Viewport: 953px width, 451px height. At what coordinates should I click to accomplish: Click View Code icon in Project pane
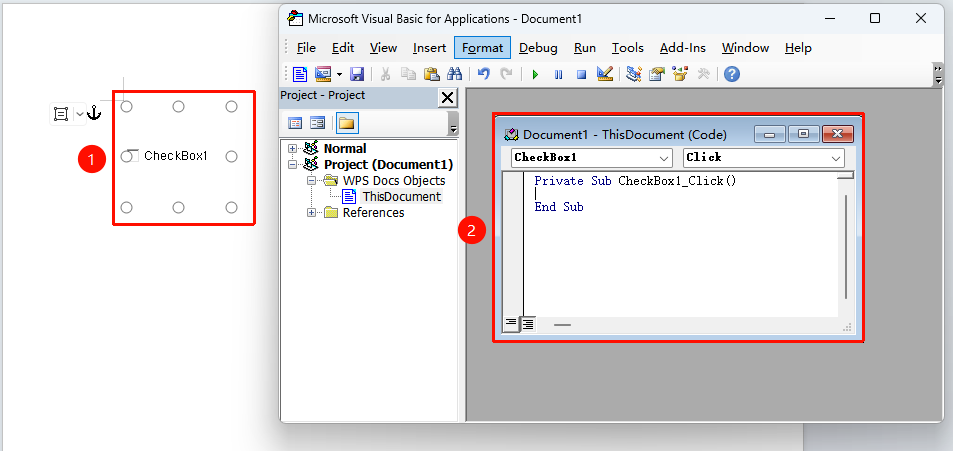295,123
